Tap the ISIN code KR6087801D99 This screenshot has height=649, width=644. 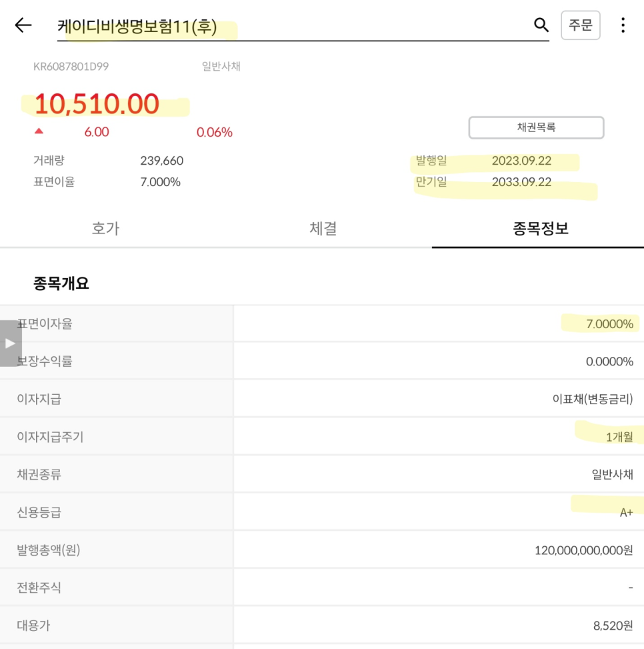[x=71, y=67]
